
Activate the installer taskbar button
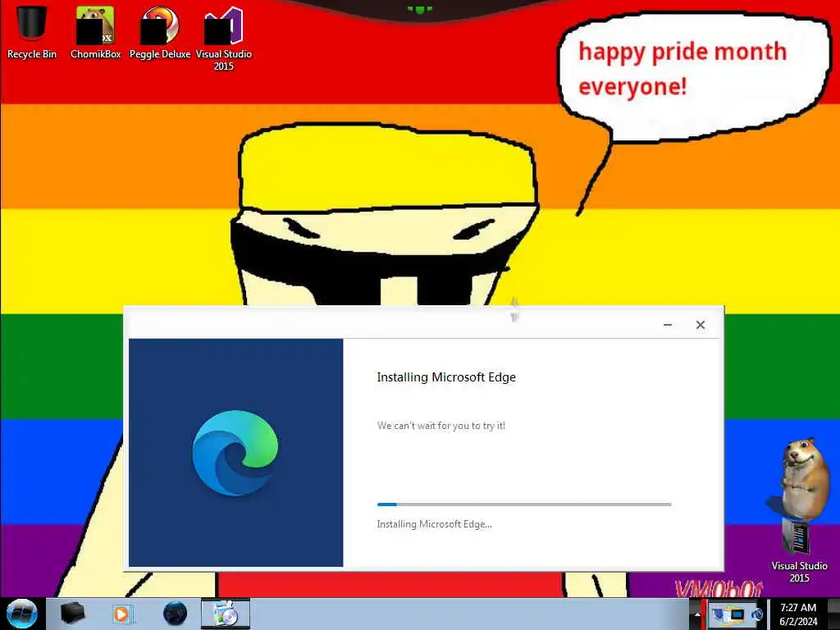[x=226, y=614]
